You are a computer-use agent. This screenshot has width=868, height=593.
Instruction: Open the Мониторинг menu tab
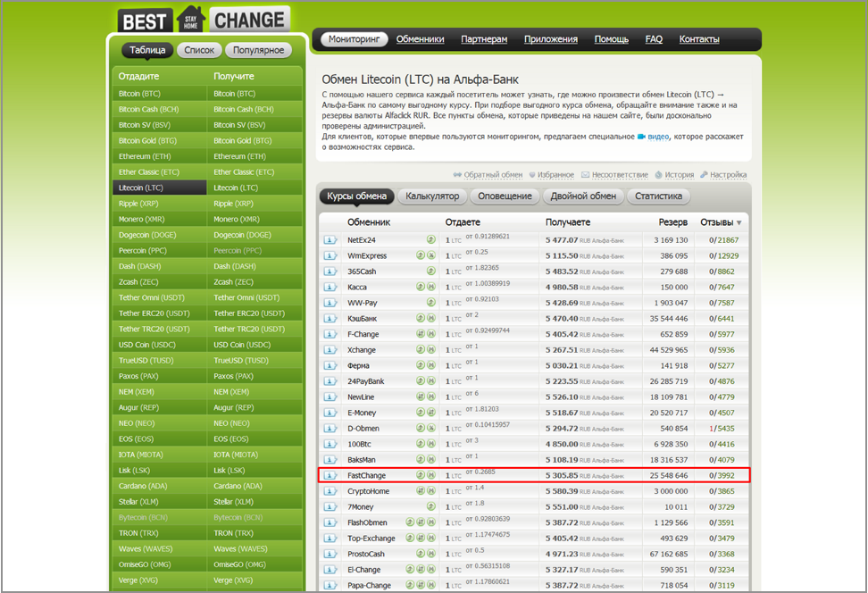pos(355,39)
